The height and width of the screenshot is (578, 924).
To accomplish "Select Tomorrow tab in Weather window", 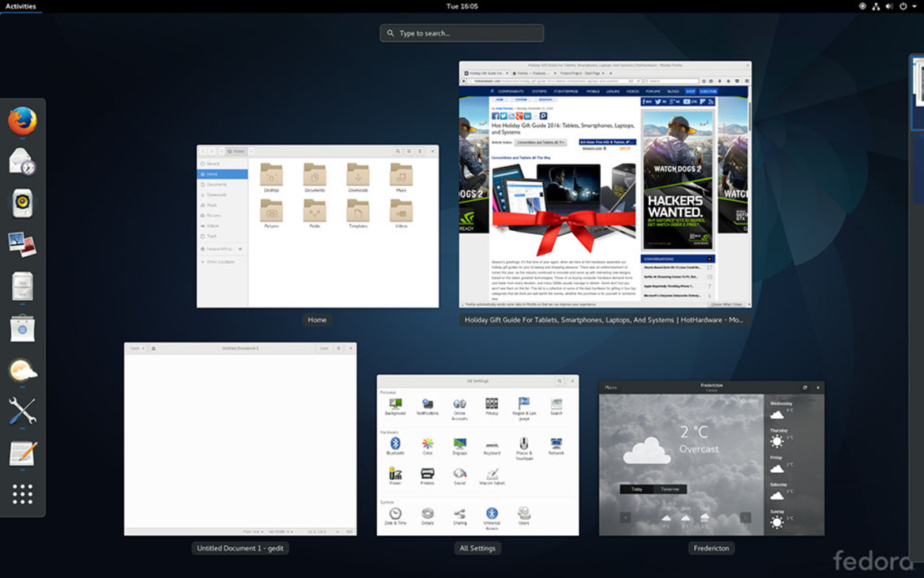I will coord(670,489).
